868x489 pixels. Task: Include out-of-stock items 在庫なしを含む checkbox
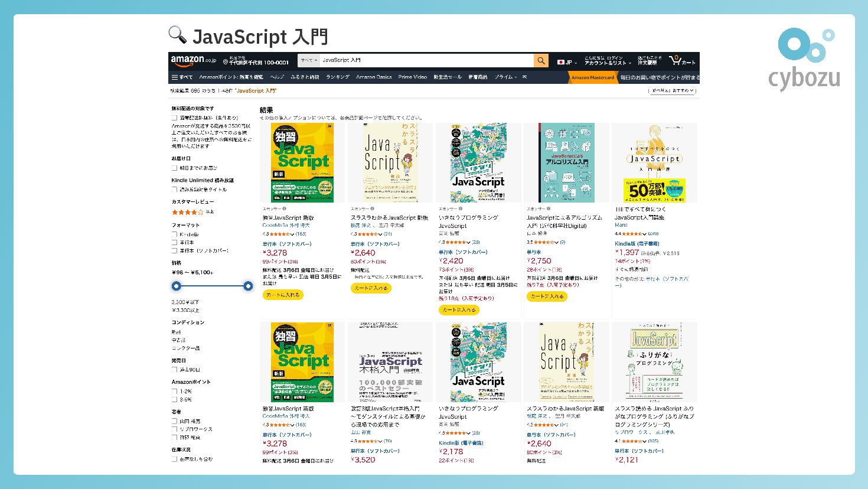174,459
